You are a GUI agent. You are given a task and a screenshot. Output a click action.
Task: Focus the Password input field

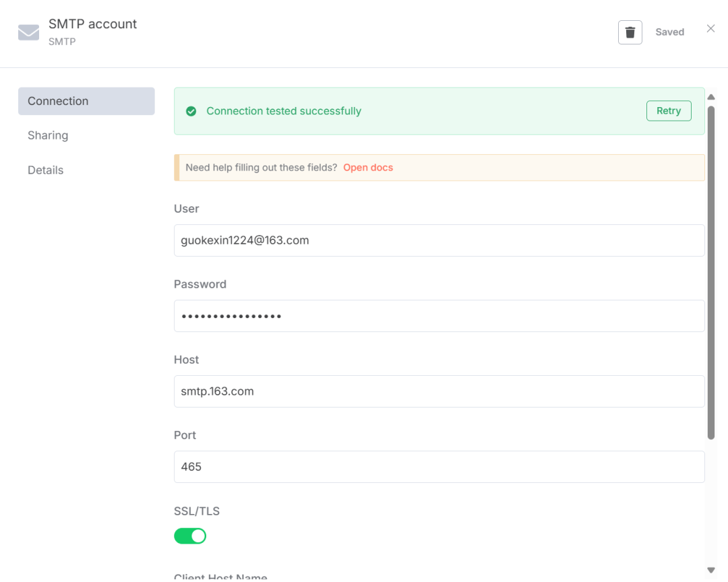point(439,316)
